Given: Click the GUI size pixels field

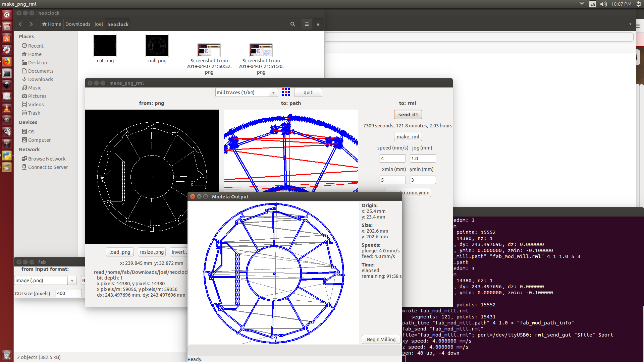Looking at the screenshot, I should pyautogui.click(x=68, y=293).
